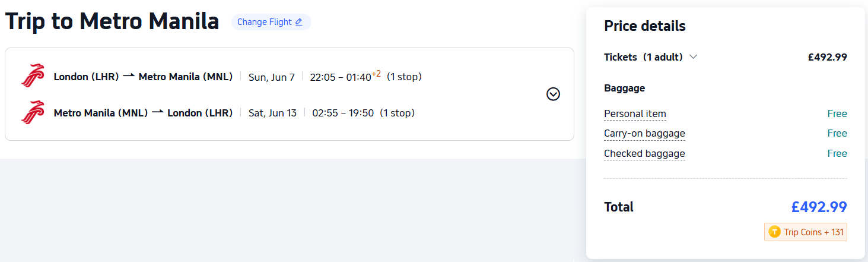
Task: Click the gold Trip Coins coin icon
Action: pyautogui.click(x=774, y=232)
